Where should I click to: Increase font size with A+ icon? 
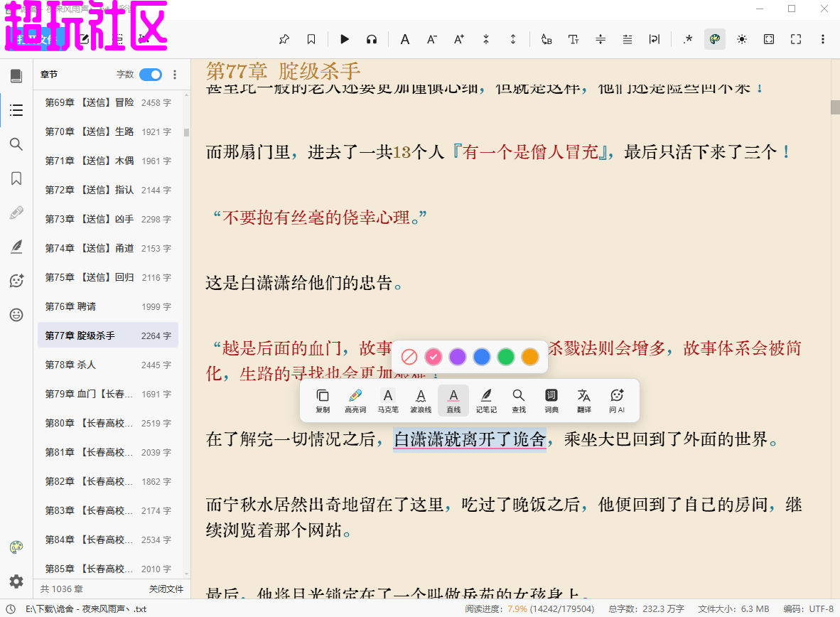coord(459,39)
